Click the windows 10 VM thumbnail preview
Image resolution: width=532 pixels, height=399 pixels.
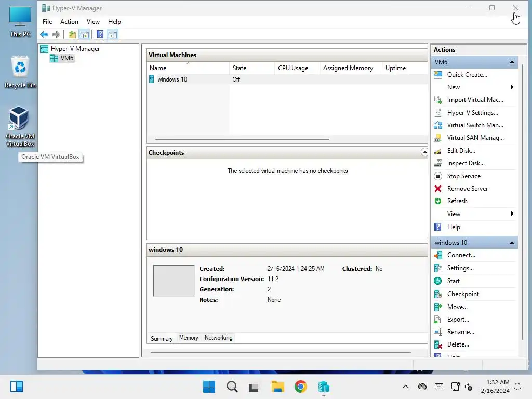pyautogui.click(x=174, y=281)
